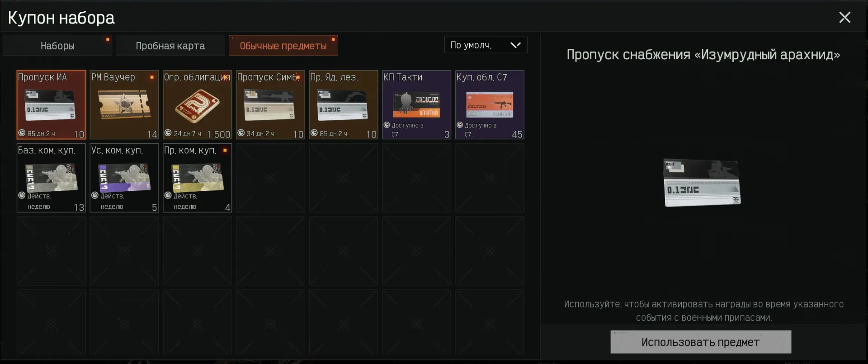Select the Огр. облигация bond item
868x364 pixels.
[198, 105]
